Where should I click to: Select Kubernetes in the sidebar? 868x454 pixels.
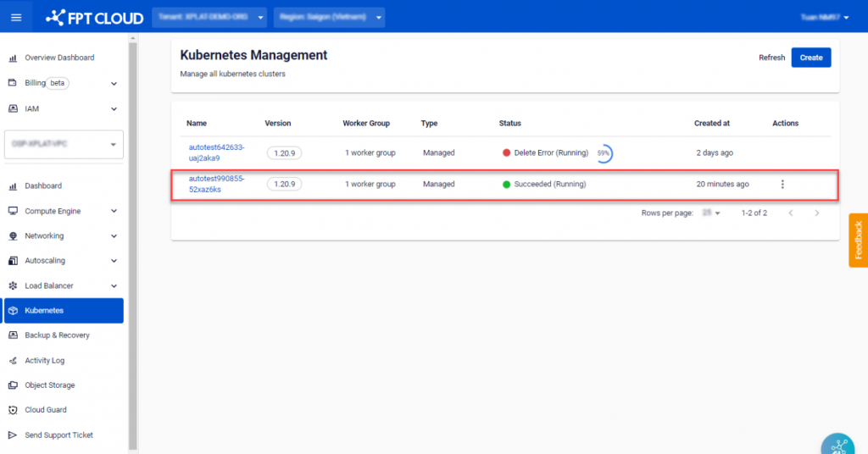[x=64, y=311]
